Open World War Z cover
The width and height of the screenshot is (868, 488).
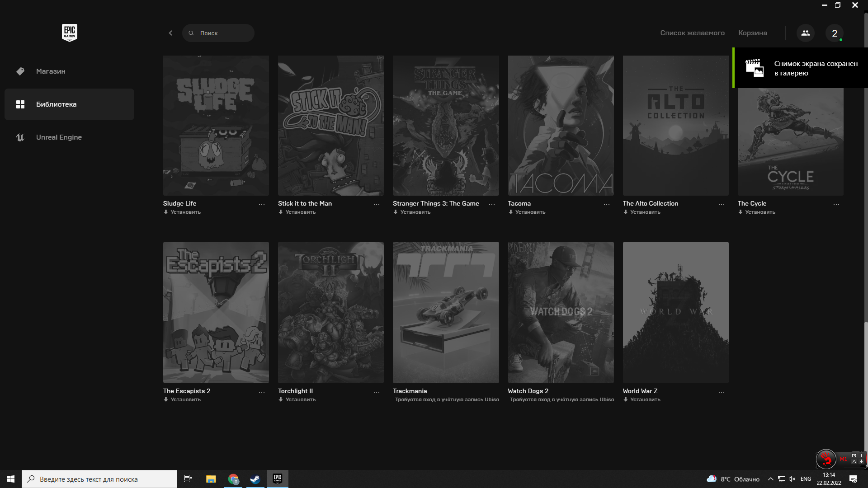pyautogui.click(x=675, y=312)
